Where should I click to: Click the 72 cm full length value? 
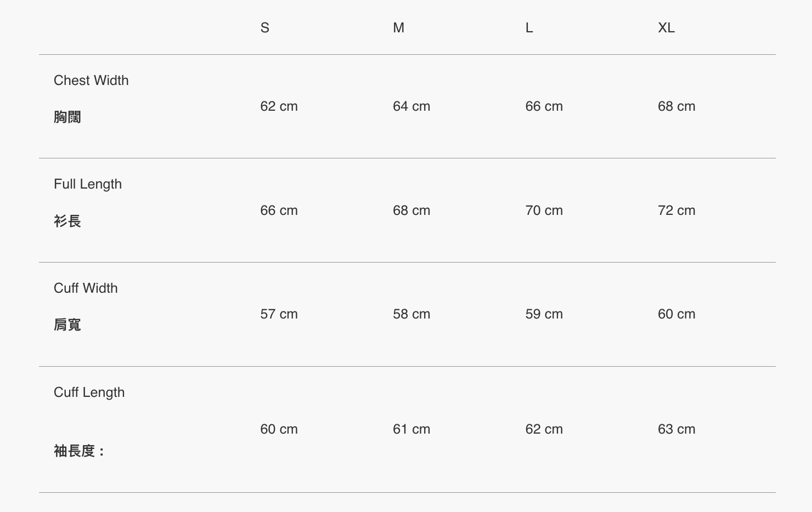point(676,211)
